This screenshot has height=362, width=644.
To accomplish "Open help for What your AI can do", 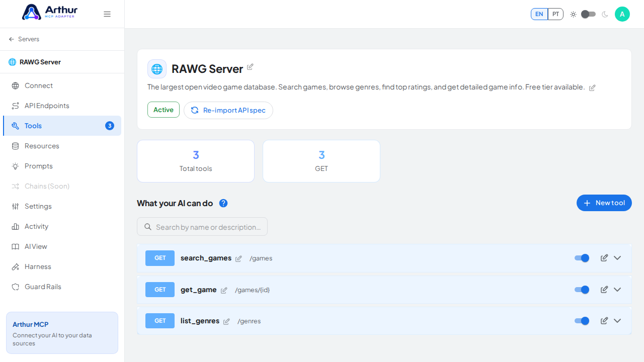I will click(x=223, y=203).
